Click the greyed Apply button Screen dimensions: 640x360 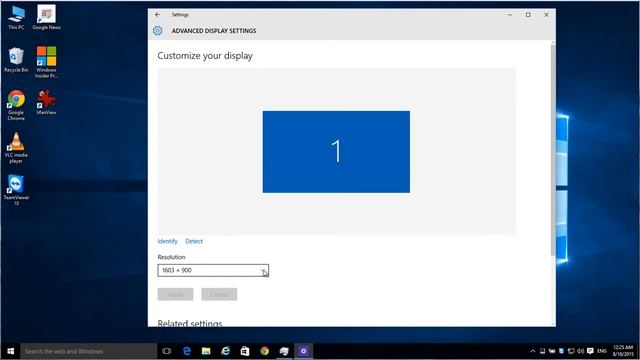(x=176, y=294)
